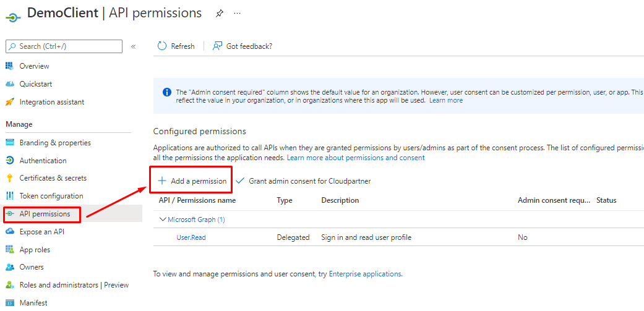The image size is (644, 311).
Task: Select the Quickstart cloud icon
Action: pos(10,84)
